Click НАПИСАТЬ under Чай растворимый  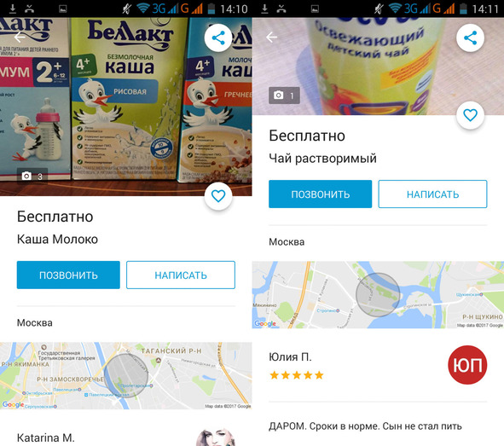click(x=432, y=194)
